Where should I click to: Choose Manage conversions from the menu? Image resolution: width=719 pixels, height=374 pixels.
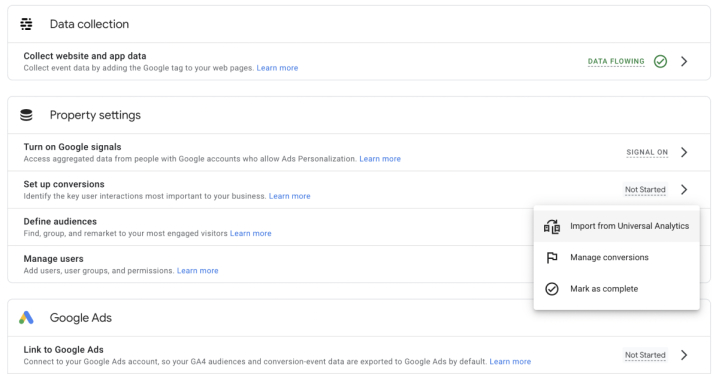click(x=617, y=258)
